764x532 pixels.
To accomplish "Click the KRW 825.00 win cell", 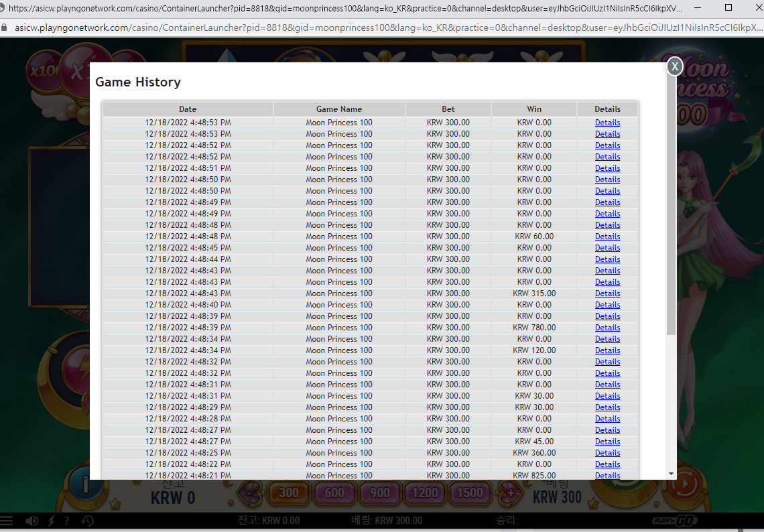I will 534,476.
